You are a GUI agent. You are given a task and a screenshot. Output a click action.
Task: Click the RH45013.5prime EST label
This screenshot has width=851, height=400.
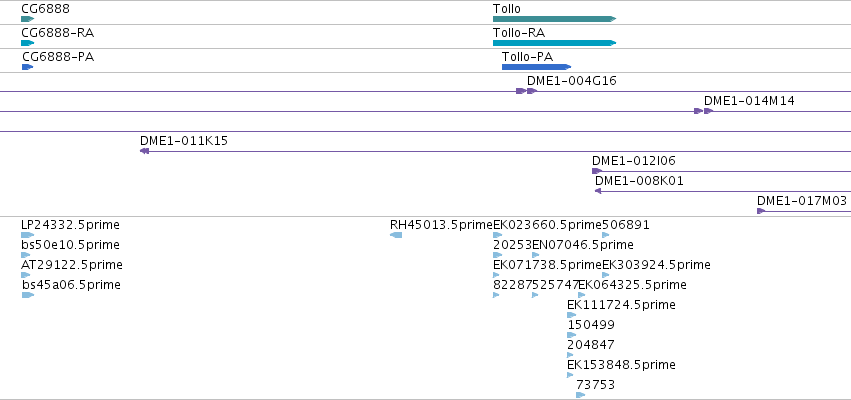pyautogui.click(x=441, y=225)
